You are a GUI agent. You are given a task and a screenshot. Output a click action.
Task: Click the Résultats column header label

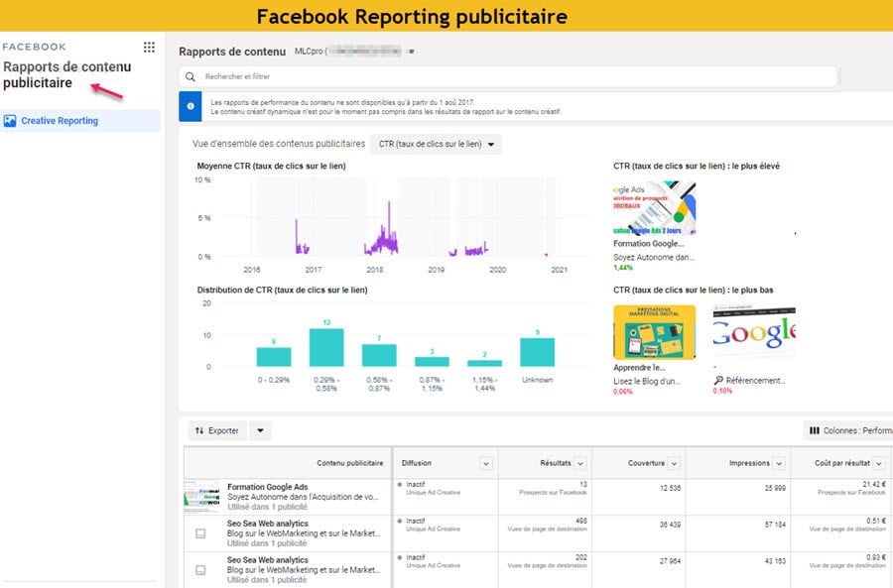(556, 463)
